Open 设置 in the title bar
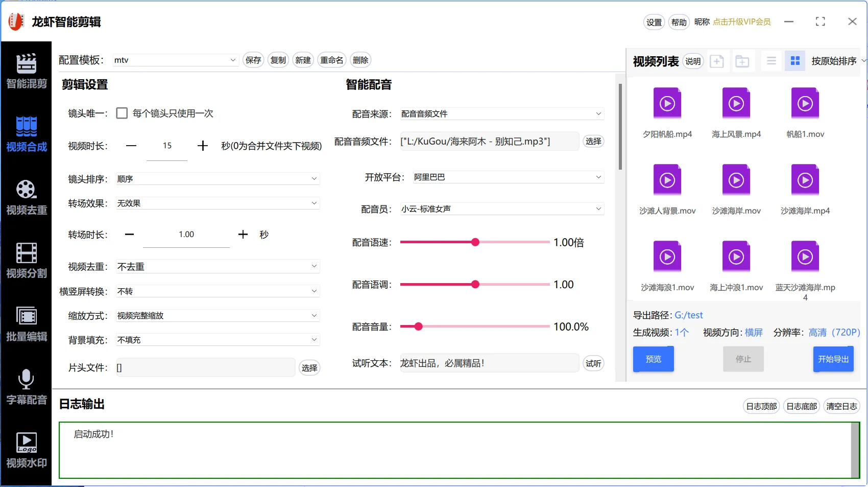 click(654, 22)
